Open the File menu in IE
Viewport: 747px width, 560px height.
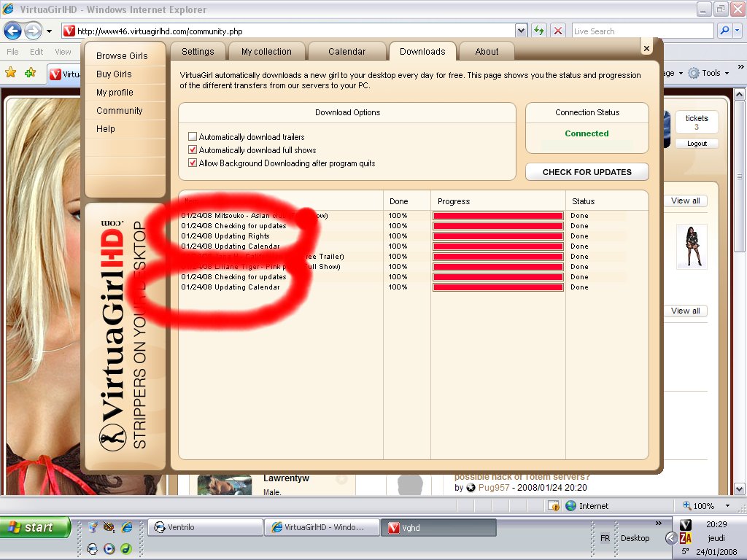13,52
